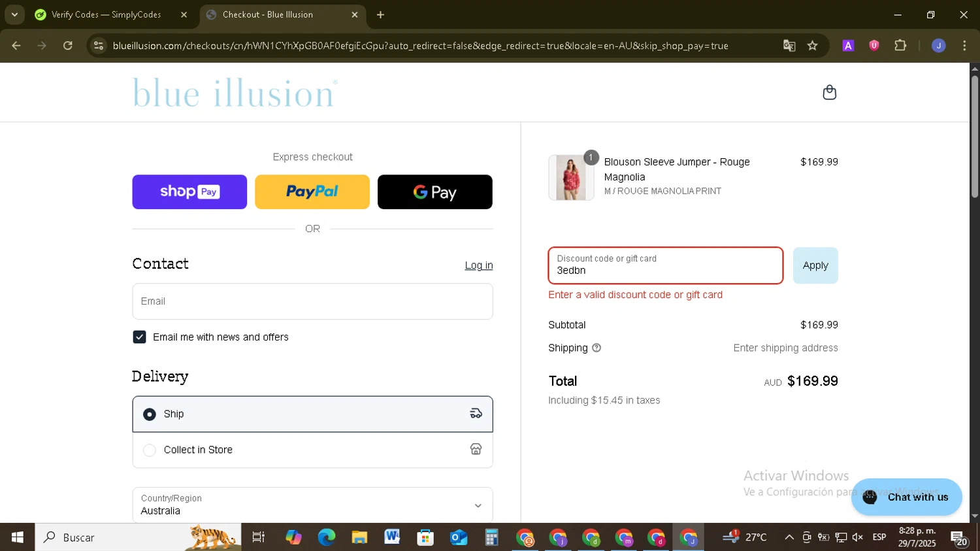Pay with Google Pay button

coord(435,192)
